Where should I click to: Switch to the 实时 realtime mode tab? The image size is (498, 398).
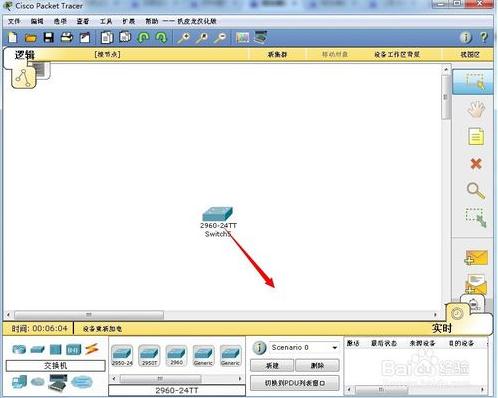pyautogui.click(x=442, y=328)
